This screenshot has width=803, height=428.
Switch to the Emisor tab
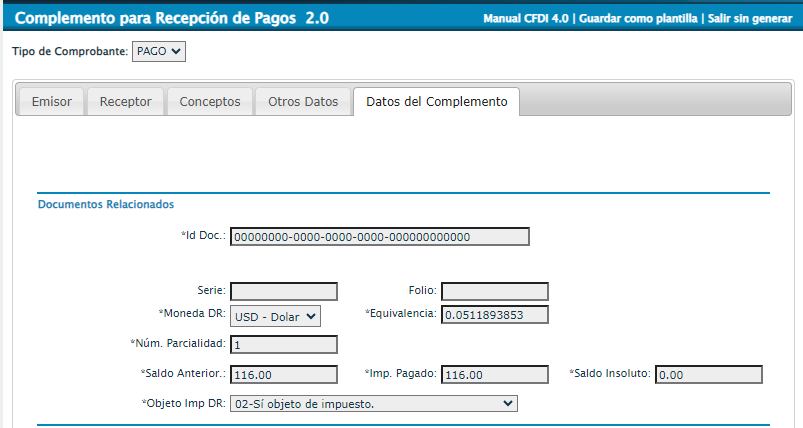click(x=52, y=102)
